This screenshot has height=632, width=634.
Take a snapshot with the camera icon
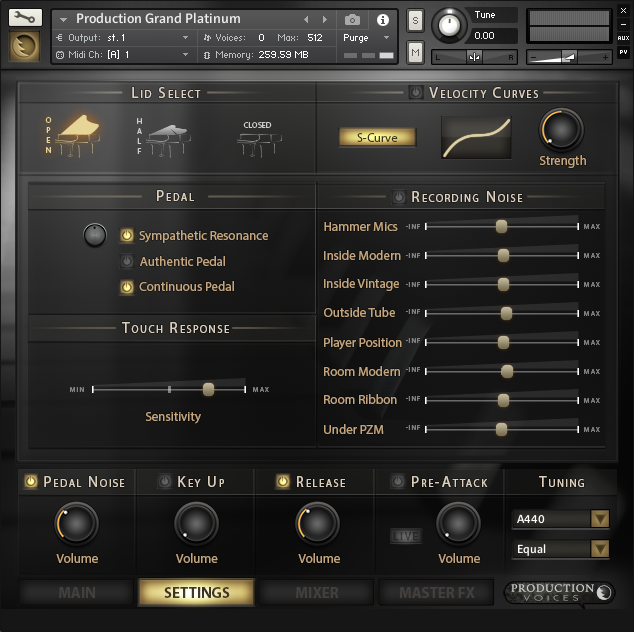[x=352, y=19]
